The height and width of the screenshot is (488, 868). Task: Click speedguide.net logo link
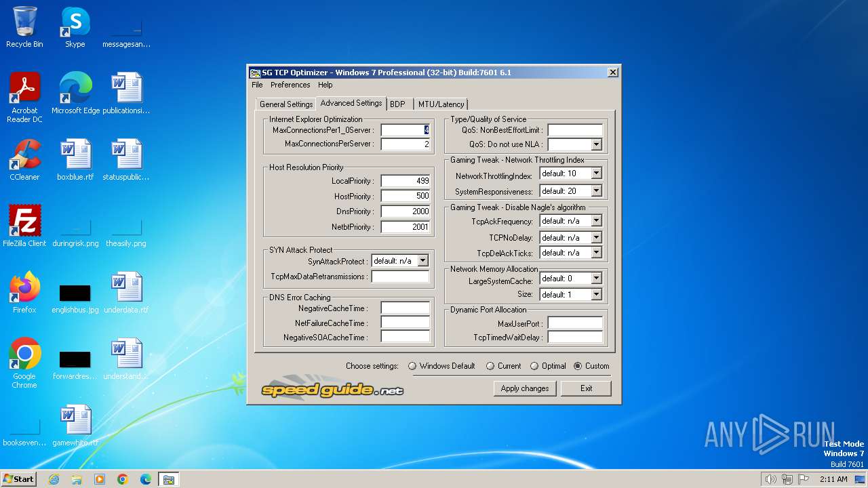[332, 389]
